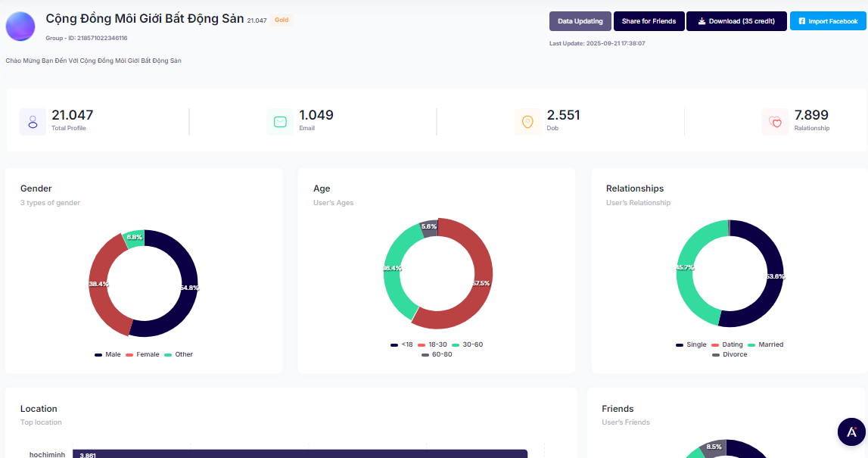Image resolution: width=868 pixels, height=458 pixels.
Task: Click the red 57.5% Age donut segment
Action: tap(482, 282)
